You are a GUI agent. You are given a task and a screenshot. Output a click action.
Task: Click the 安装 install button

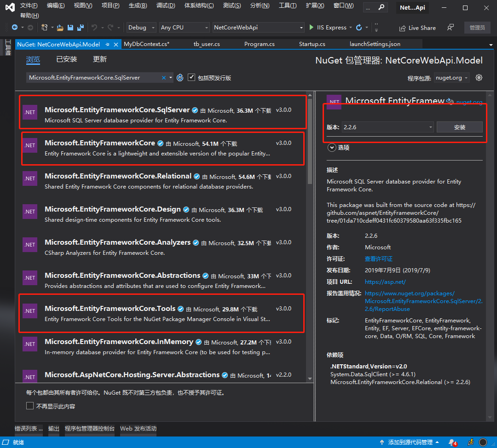click(459, 127)
